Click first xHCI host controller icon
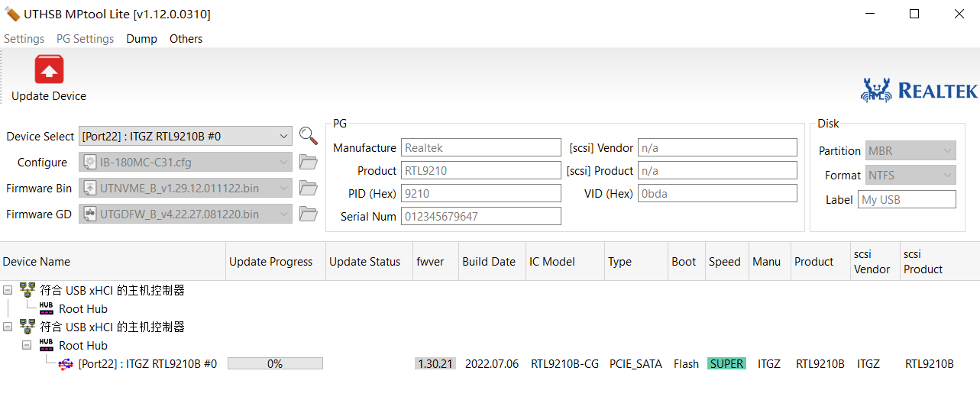980x403 pixels. [x=27, y=290]
